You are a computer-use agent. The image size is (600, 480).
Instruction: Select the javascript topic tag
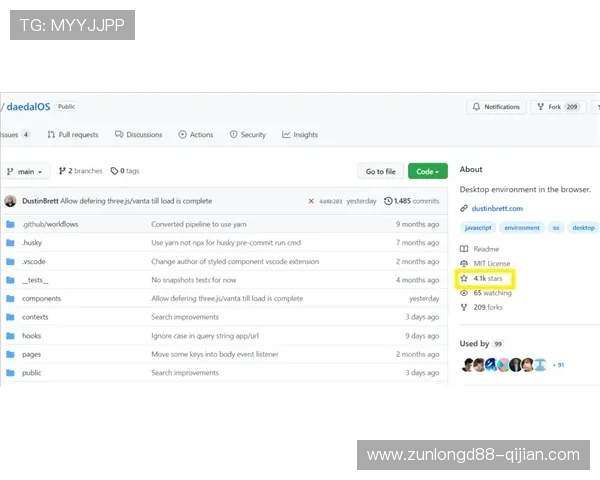(x=478, y=228)
